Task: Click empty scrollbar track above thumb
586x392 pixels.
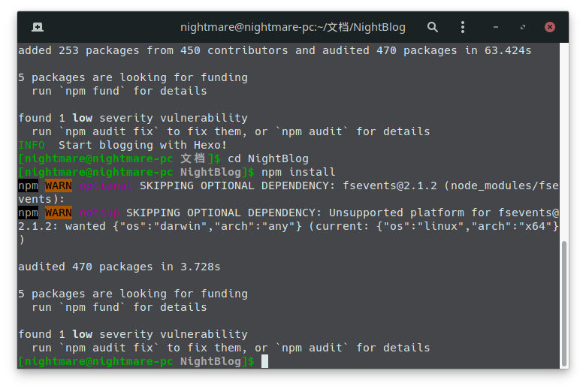Action: coord(564,142)
